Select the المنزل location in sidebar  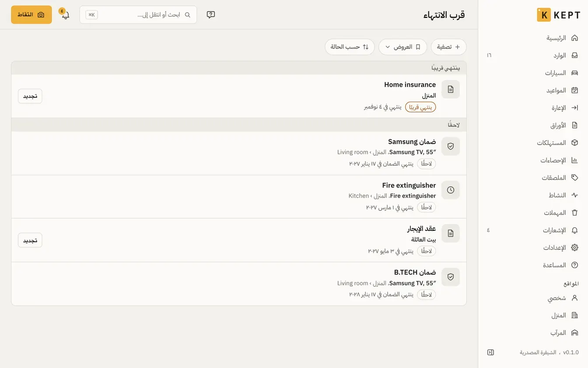tap(533, 315)
